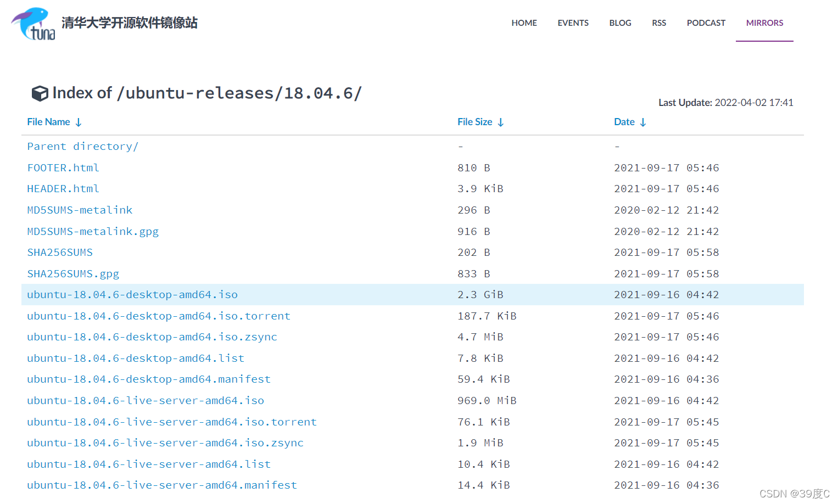This screenshot has height=504, width=838.
Task: Click the 14.4 KiB size value
Action: point(484,485)
